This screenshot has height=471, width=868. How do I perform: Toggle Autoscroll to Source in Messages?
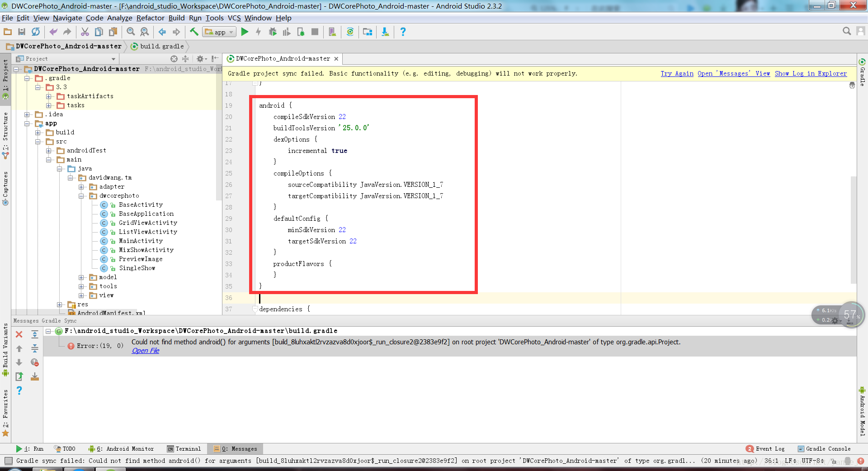point(34,376)
